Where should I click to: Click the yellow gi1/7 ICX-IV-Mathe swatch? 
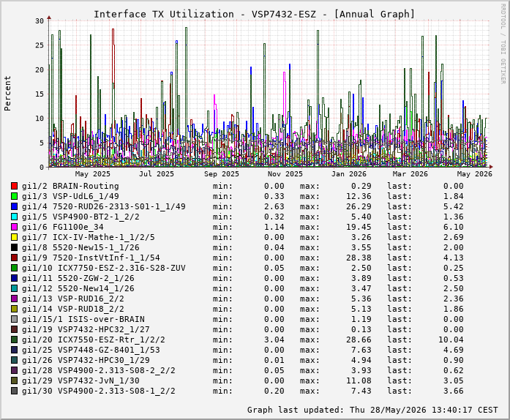tap(14, 237)
